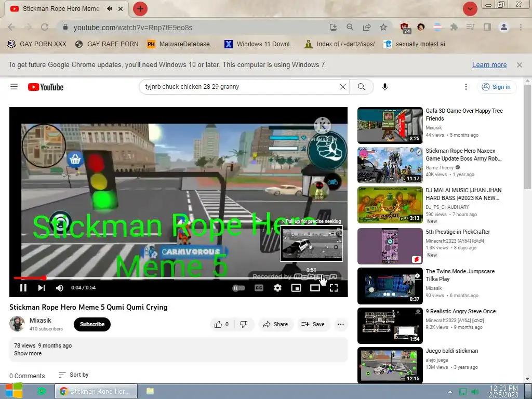
Task: Open 5th Prestige in PickCrafter title
Action: 458,232
